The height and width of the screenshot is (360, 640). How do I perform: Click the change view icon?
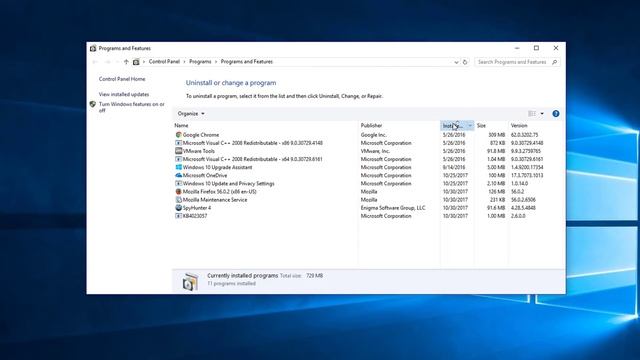[532, 113]
